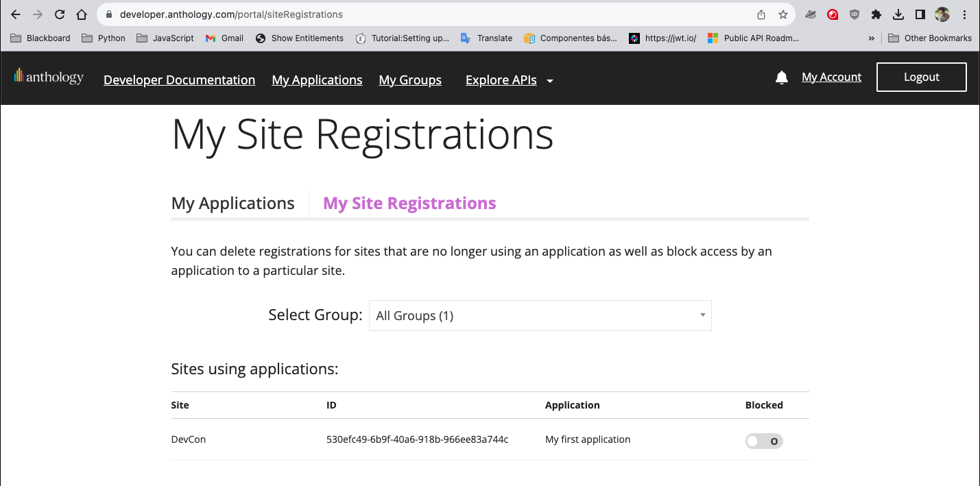
Task: Click the ID column header
Action: click(x=331, y=405)
